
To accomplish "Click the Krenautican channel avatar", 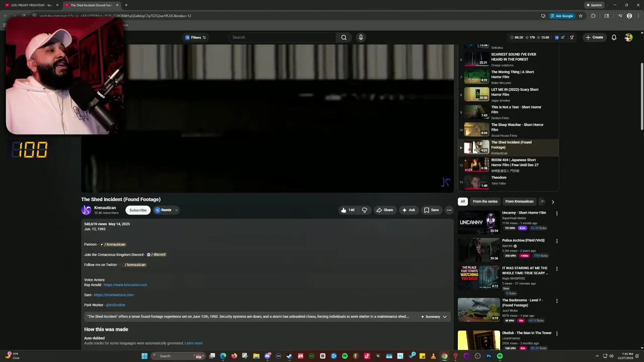I will pyautogui.click(x=87, y=210).
